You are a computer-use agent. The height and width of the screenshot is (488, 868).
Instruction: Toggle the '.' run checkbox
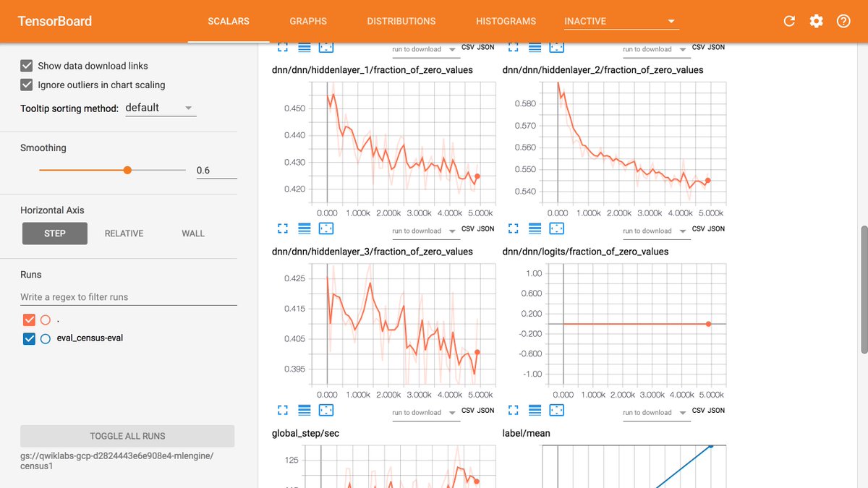point(29,320)
